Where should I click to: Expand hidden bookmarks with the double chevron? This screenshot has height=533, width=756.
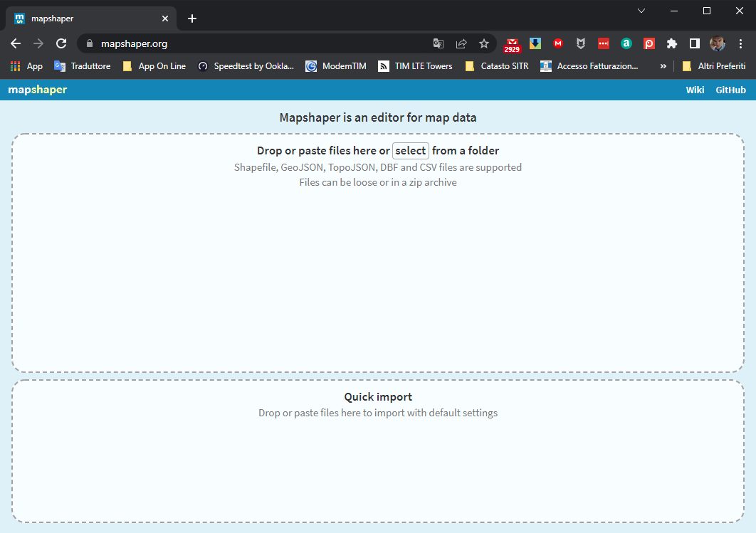tap(663, 66)
